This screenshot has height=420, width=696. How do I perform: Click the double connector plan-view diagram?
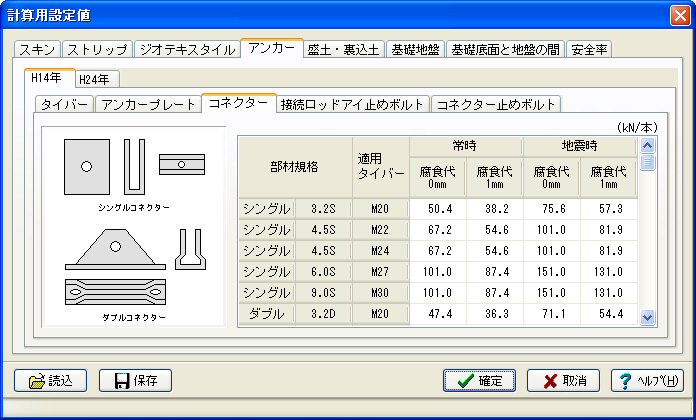[x=115, y=292]
